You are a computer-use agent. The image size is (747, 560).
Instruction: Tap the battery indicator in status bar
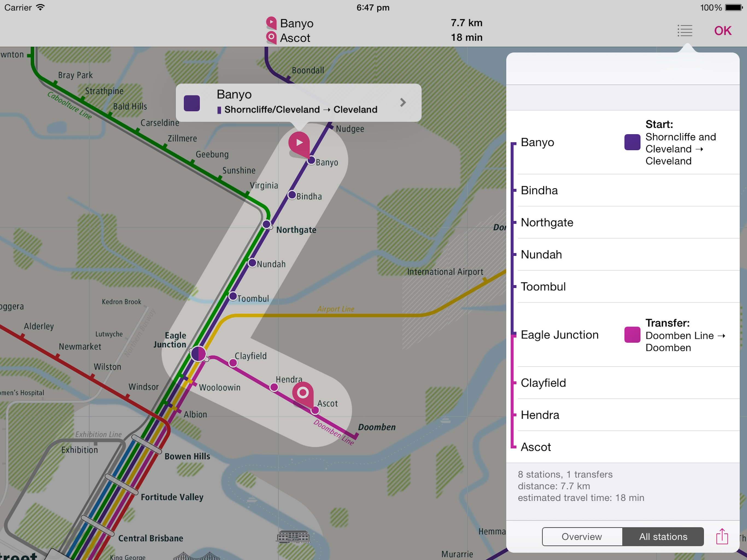click(734, 7)
